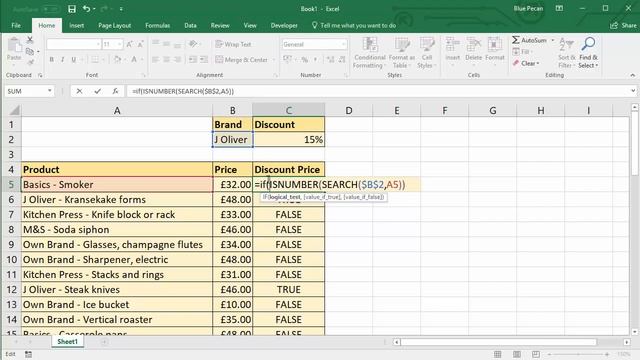Select cell 'J Oliver - Steak knives'

pyautogui.click(x=117, y=289)
